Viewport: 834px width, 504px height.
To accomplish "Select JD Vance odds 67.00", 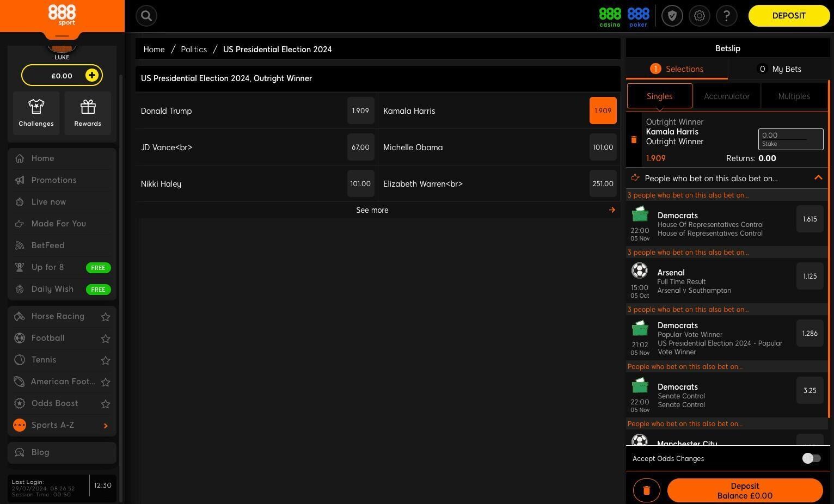I will pyautogui.click(x=360, y=147).
